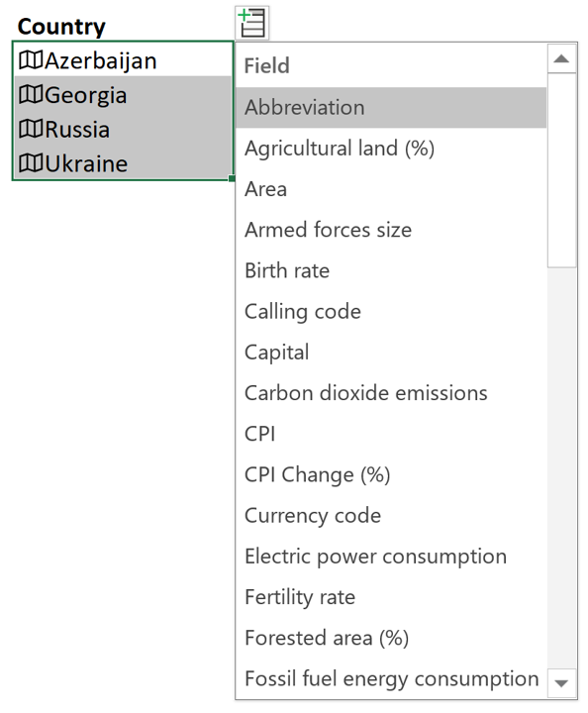Screen dimensions: 588x713
Task: Select the Area field
Action: click(391, 189)
